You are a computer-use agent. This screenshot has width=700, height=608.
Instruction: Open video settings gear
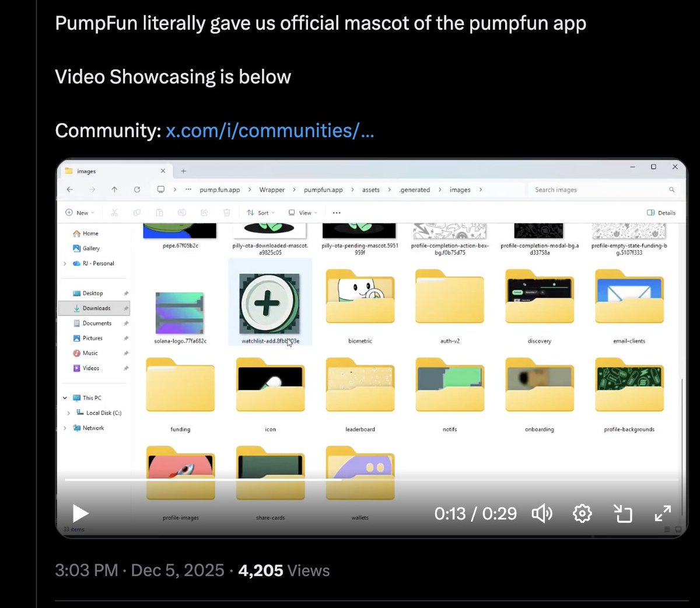582,514
